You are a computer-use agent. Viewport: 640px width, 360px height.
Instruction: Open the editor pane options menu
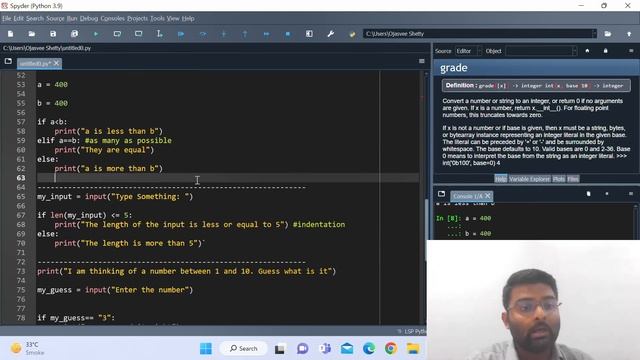coord(422,61)
